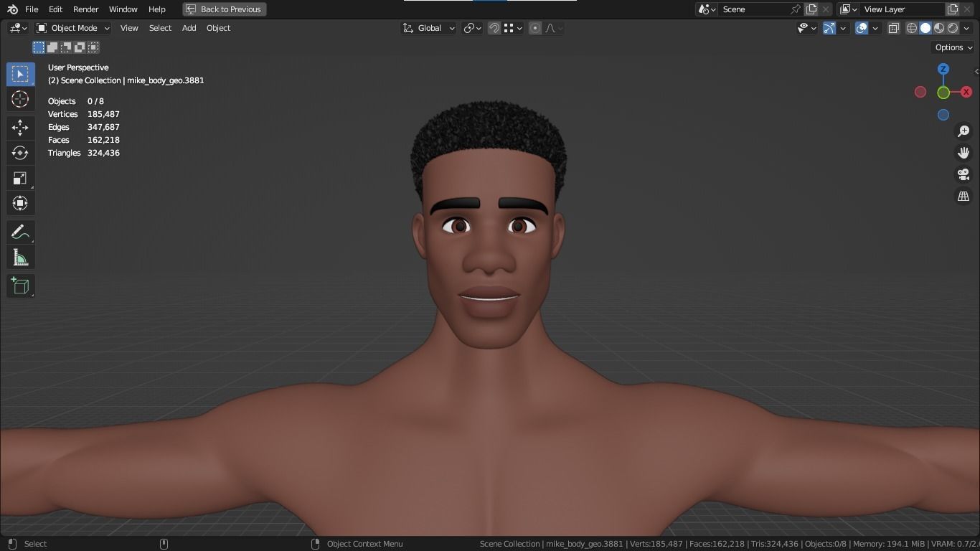Viewport: 980px width, 551px height.
Task: Click the green Y axis on the gizmo
Action: (943, 93)
